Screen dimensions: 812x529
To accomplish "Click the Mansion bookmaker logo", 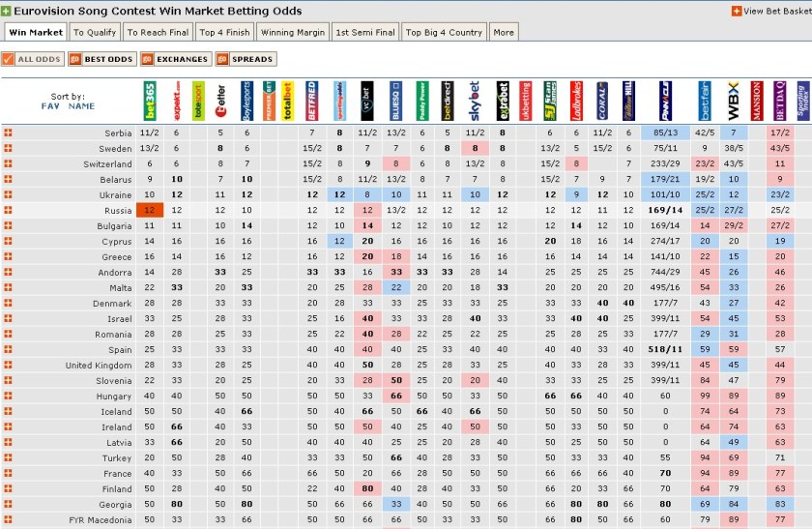I will pyautogui.click(x=757, y=101).
